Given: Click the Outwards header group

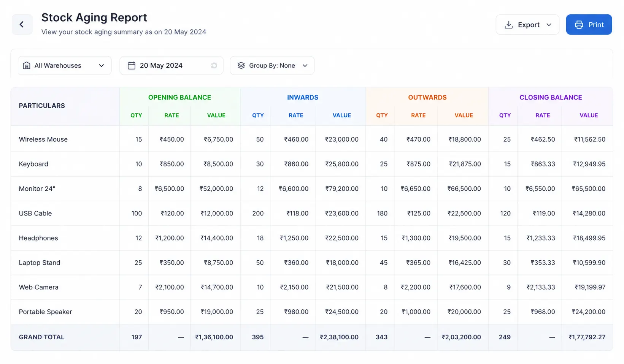Looking at the screenshot, I should point(427,97).
